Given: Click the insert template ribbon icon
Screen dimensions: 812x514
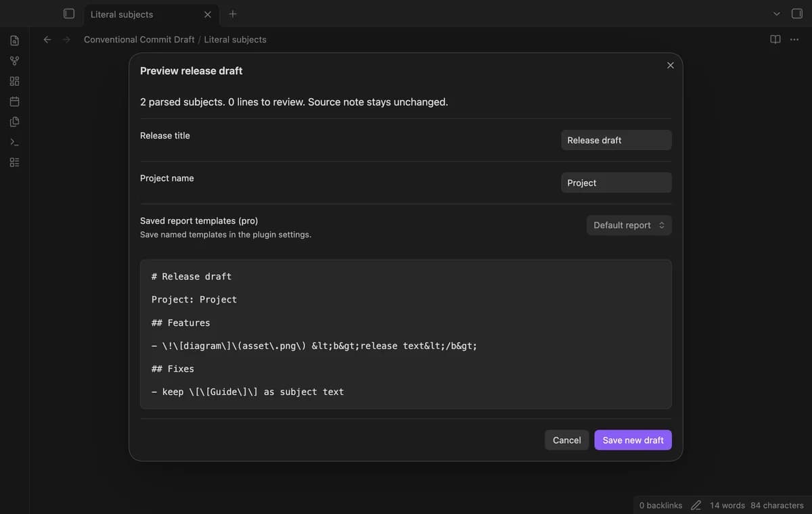Looking at the screenshot, I should [x=14, y=122].
